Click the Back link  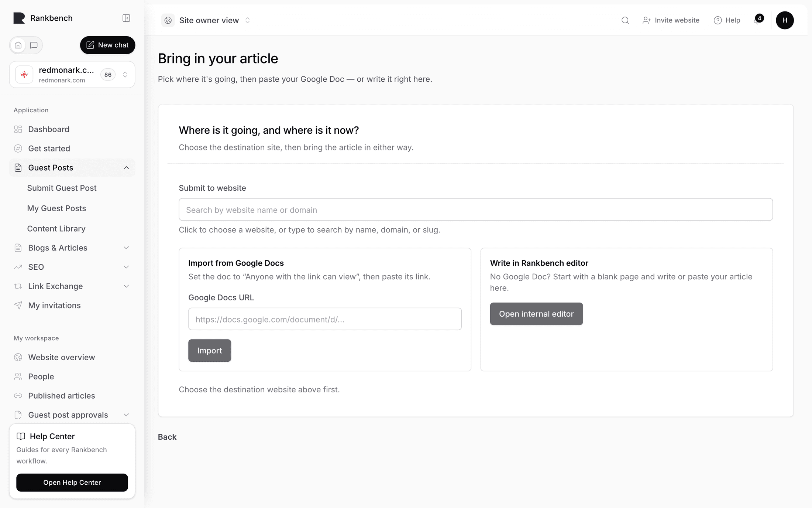click(x=167, y=437)
